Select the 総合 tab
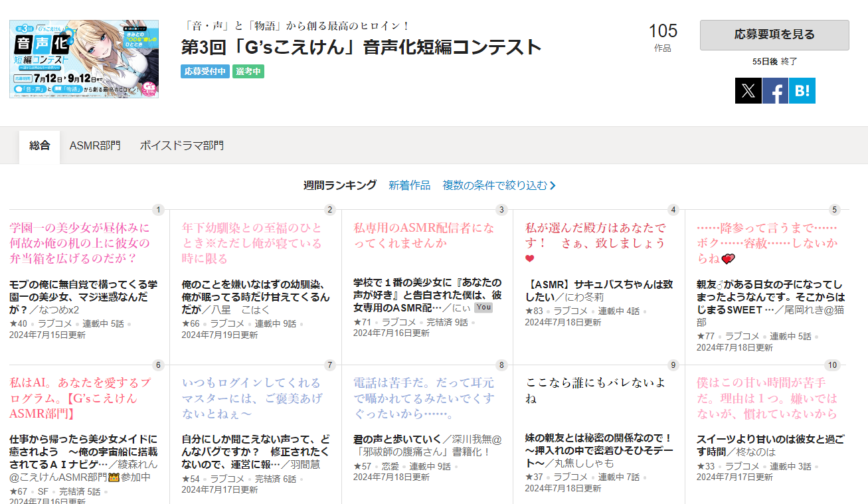 point(39,145)
